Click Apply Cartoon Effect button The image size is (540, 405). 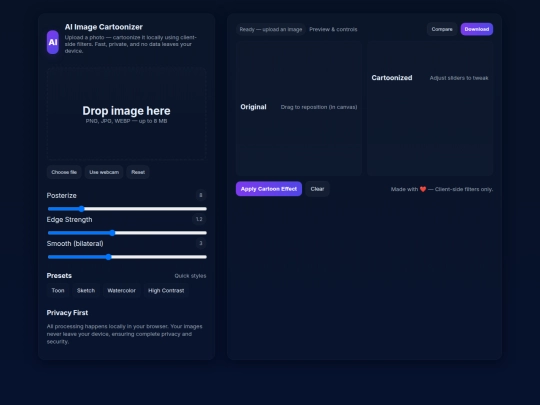click(269, 189)
